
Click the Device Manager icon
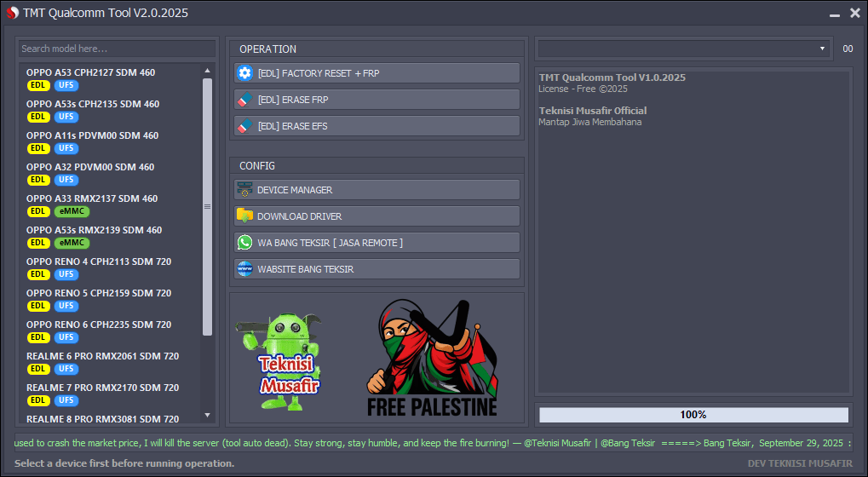pos(245,190)
